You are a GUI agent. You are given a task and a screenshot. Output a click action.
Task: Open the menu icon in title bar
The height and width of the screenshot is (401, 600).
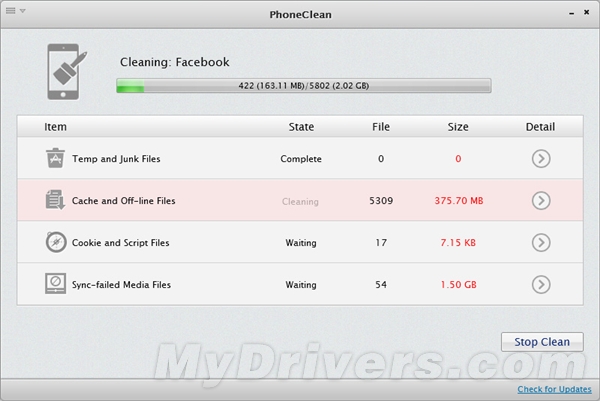coord(16,11)
